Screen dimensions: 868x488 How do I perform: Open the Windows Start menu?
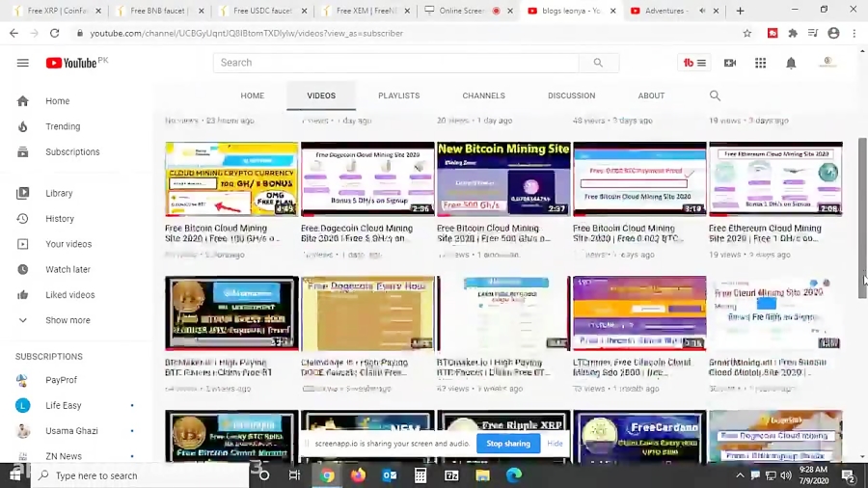pos(14,475)
